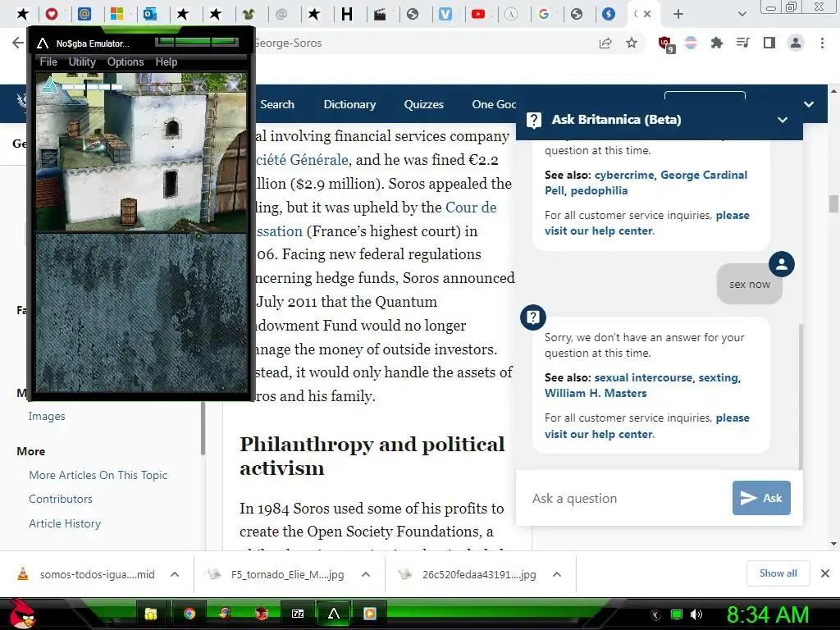
Task: Click the user avatar beside chat message
Action: pyautogui.click(x=782, y=264)
